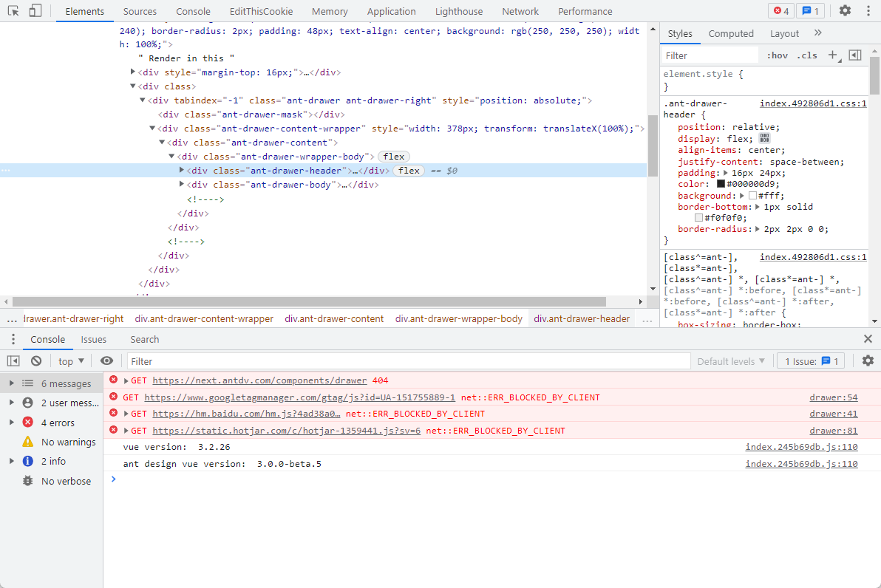Switch to the Computed tab
Viewport: 881px width, 588px height.
point(731,33)
